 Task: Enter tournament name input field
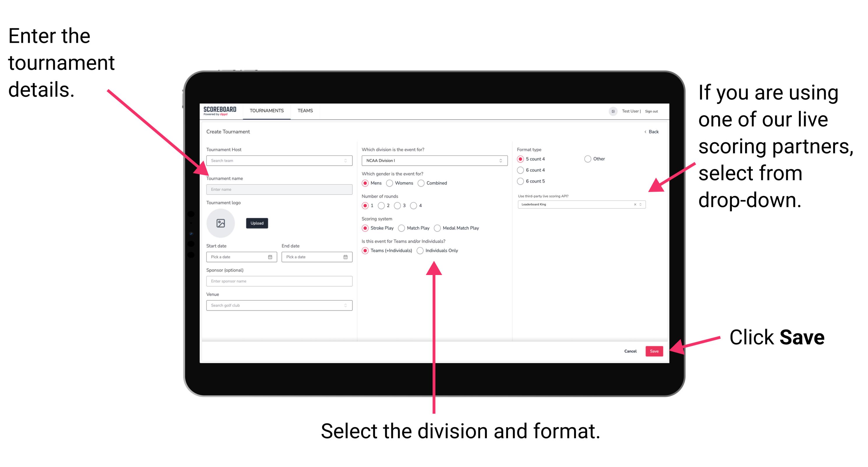tap(278, 190)
